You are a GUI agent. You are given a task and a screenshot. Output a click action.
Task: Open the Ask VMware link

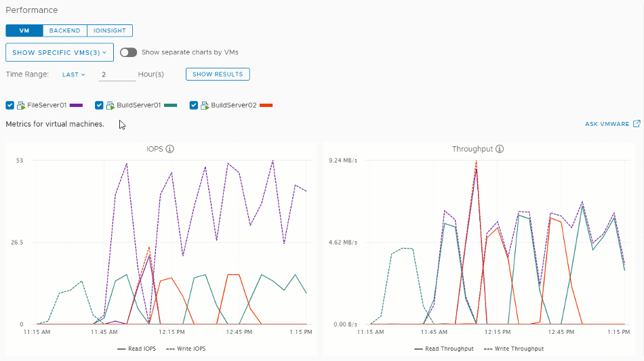pyautogui.click(x=607, y=125)
